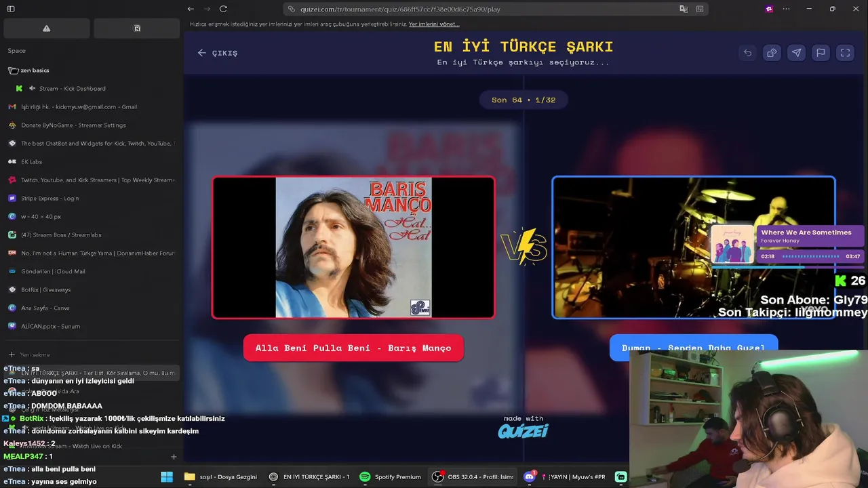Switch to the 6K Labs tab
Image resolution: width=868 pixels, height=488 pixels.
[x=92, y=162]
